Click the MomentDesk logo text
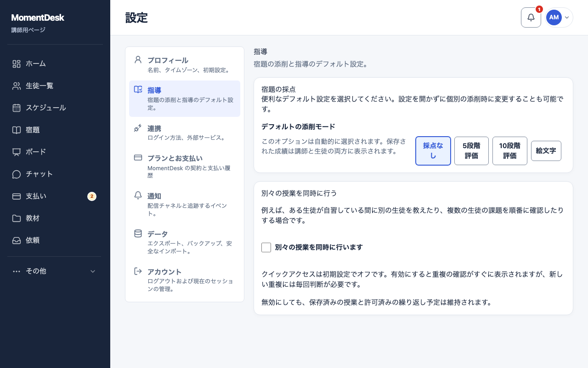The height and width of the screenshot is (368, 588). 38,18
